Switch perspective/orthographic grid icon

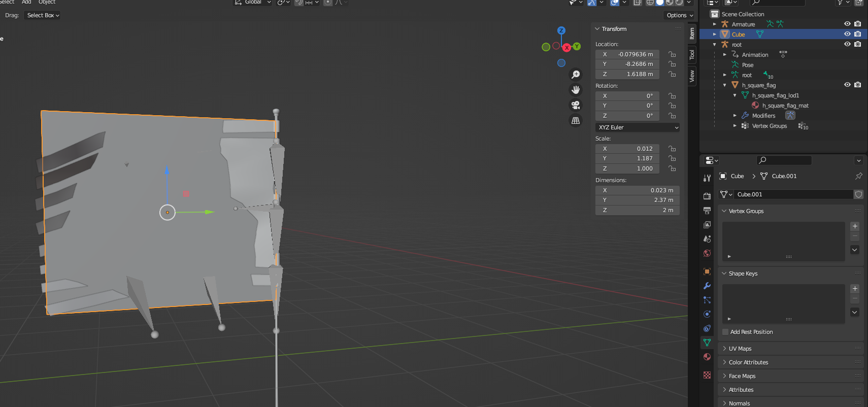point(576,121)
